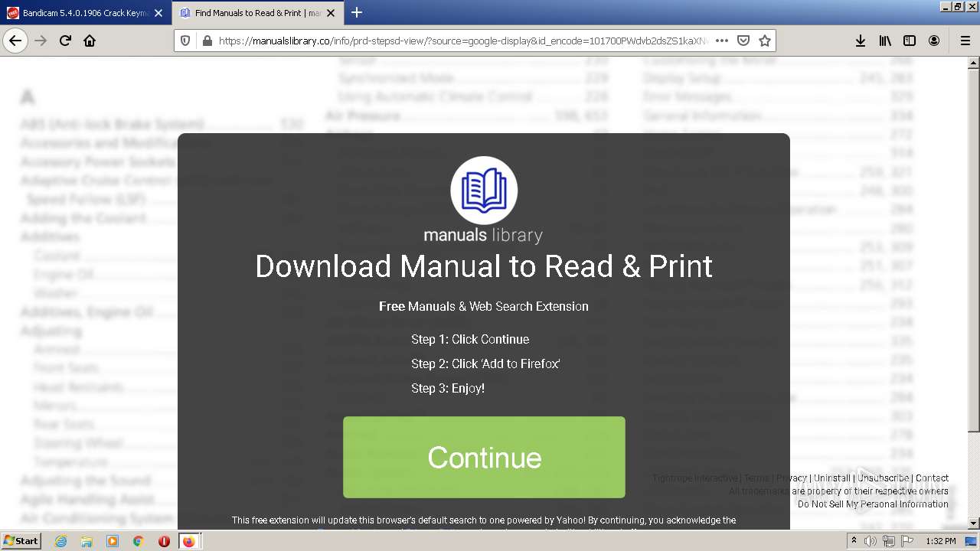
Task: Open Firefox account menu
Action: (934, 41)
